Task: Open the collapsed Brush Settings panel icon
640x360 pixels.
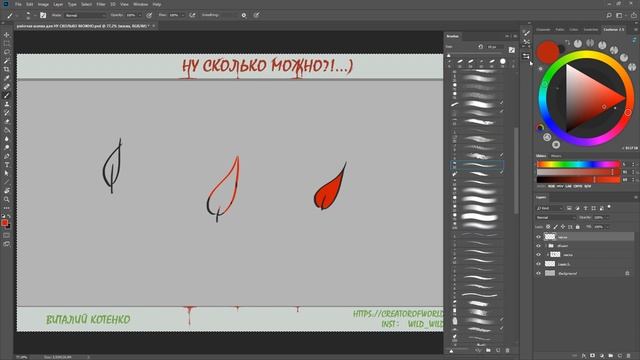Action: [526, 33]
